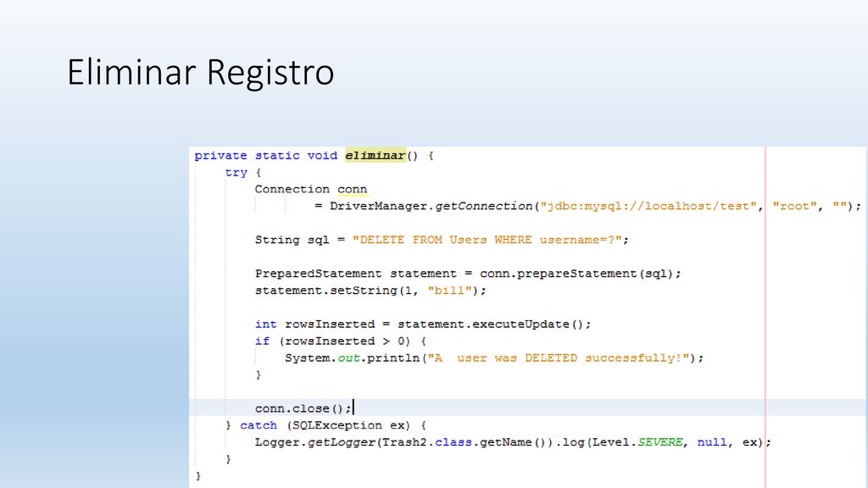Click the "DELETE FROM Users WHERE username=?" string

point(487,240)
